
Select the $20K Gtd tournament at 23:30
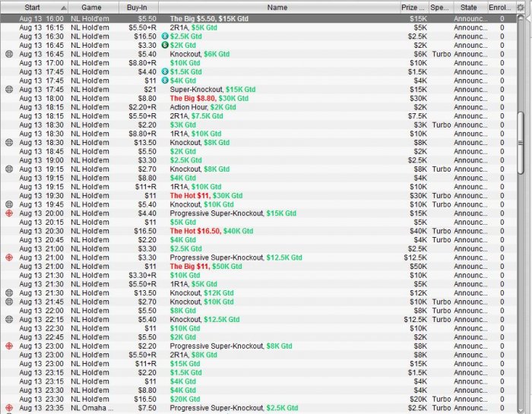[258, 399]
